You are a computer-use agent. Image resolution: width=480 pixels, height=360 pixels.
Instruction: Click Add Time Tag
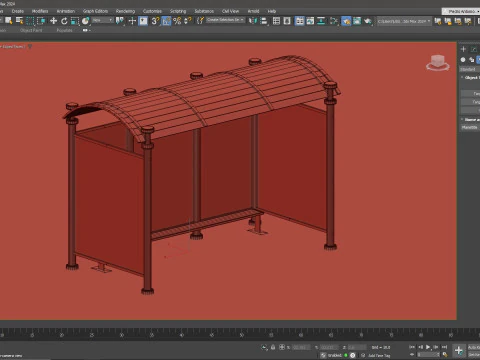379,356
